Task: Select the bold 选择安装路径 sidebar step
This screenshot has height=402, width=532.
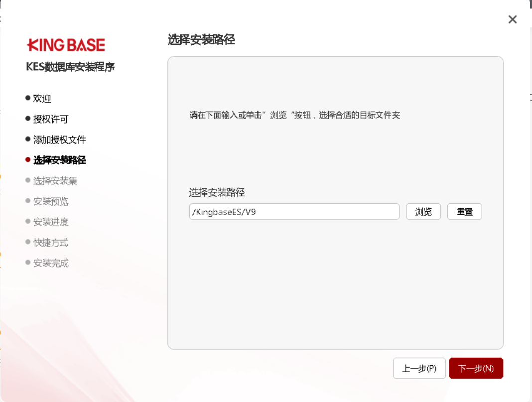Action: (x=59, y=160)
